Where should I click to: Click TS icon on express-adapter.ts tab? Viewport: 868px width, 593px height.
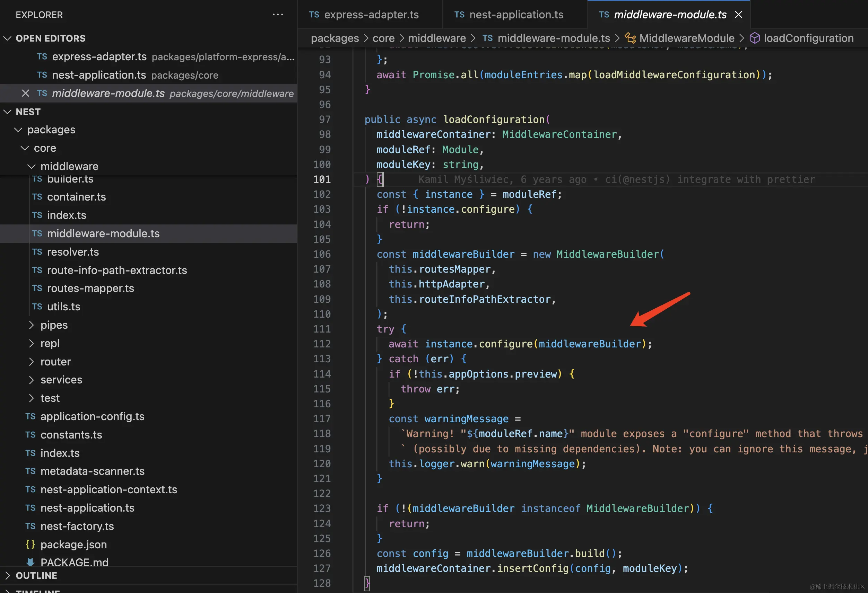coord(314,15)
